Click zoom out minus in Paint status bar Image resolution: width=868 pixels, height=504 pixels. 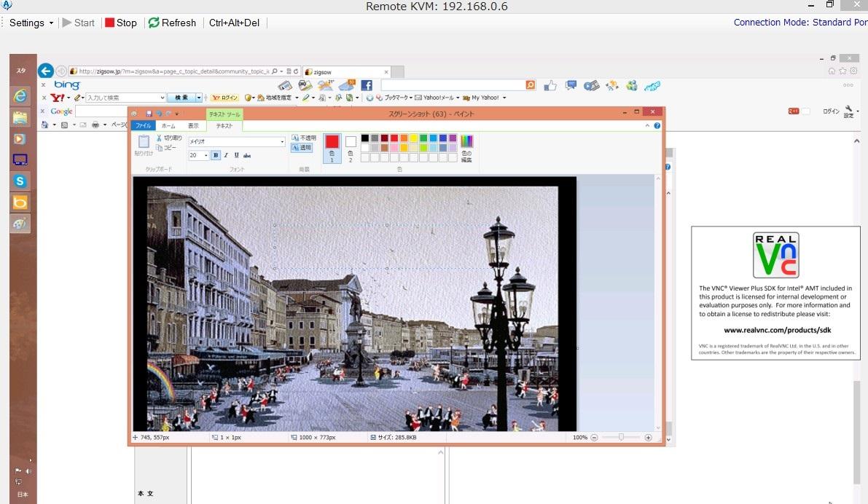(594, 438)
